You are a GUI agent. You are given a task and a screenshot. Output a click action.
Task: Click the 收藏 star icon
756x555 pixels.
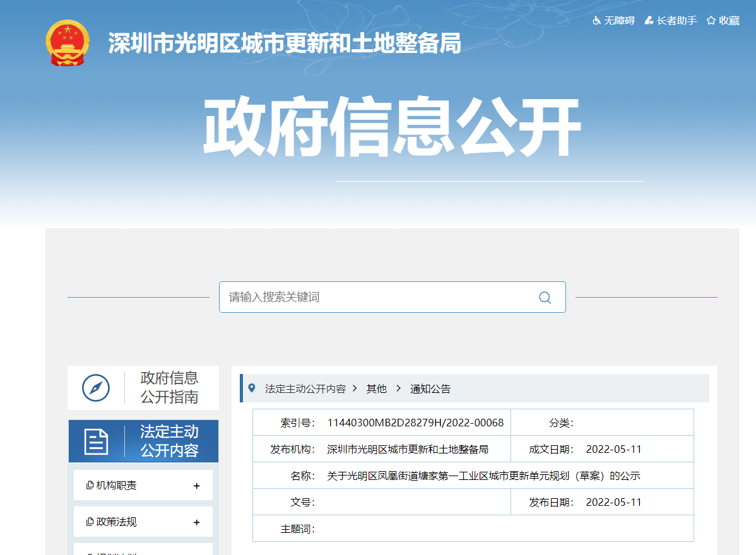[711, 21]
